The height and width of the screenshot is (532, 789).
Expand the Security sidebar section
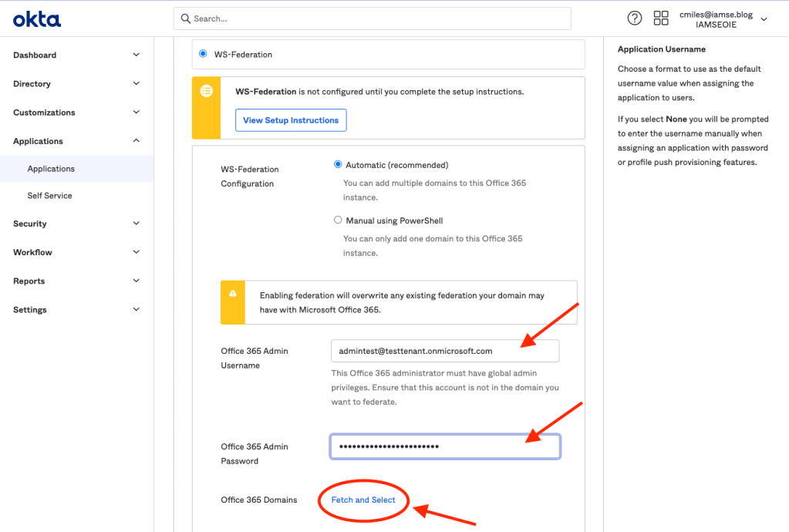(76, 224)
